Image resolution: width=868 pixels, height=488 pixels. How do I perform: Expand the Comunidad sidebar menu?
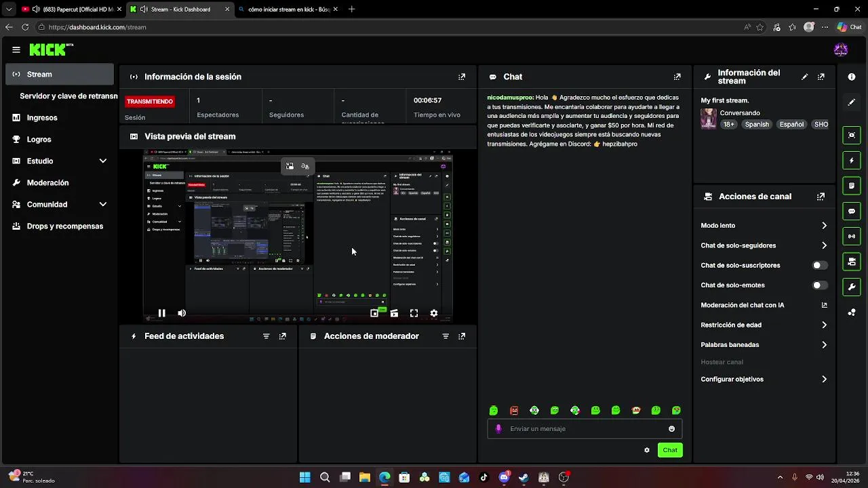click(x=103, y=205)
